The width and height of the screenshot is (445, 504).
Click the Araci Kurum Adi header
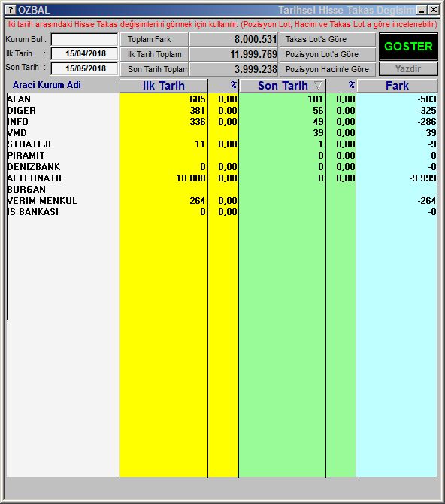click(x=47, y=85)
